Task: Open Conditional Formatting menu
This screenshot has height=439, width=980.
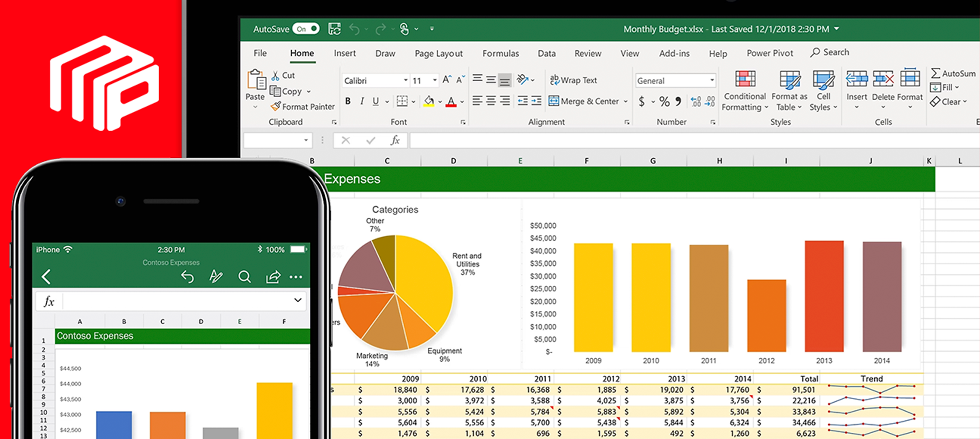Action: [x=745, y=90]
